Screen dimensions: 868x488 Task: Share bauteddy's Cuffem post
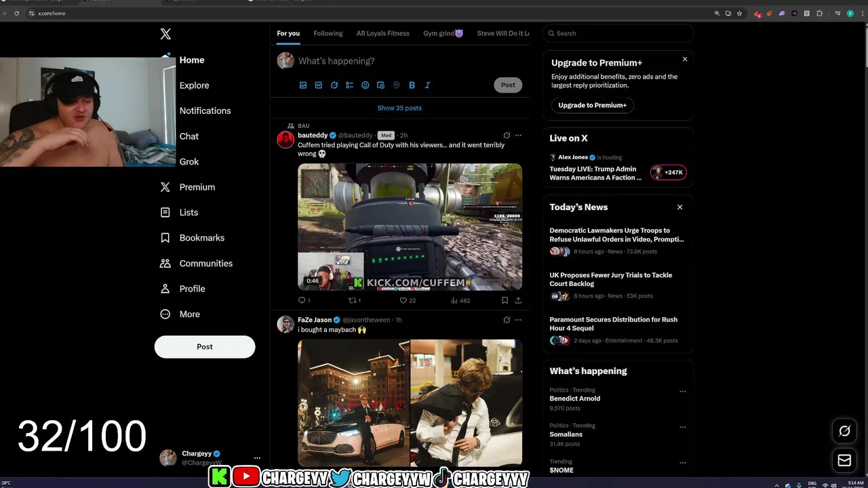518,300
